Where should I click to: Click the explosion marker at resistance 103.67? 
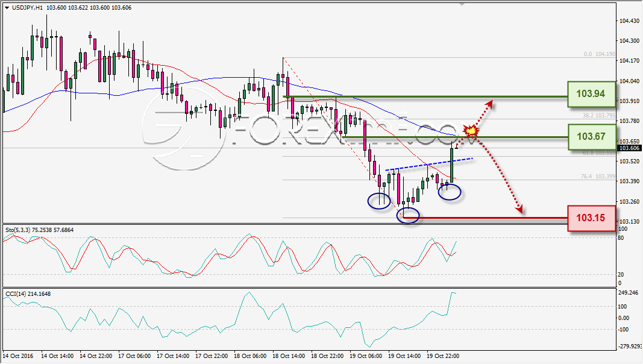tap(471, 131)
